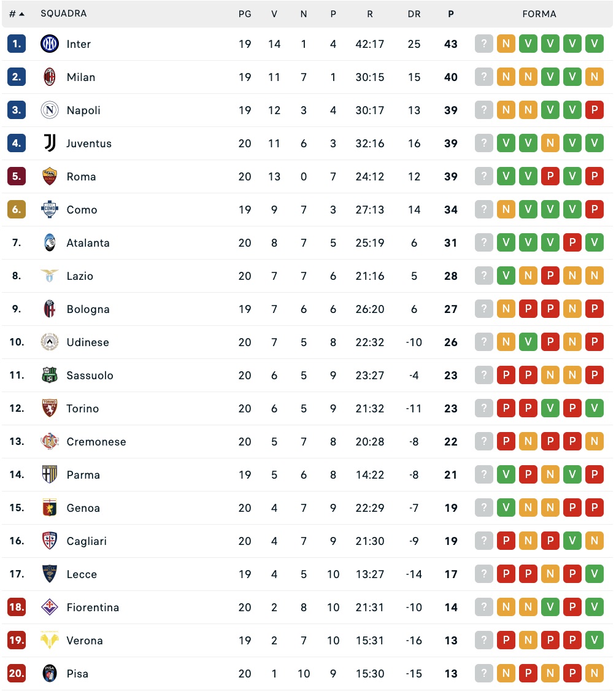616x691 pixels.
Task: Click the bold P points column header
Action: (x=451, y=14)
